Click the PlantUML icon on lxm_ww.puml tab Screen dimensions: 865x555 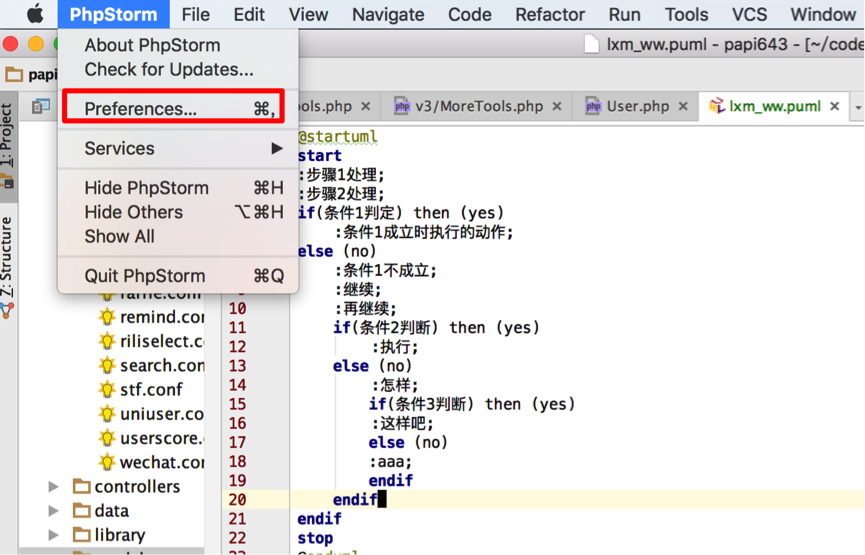pos(716,106)
